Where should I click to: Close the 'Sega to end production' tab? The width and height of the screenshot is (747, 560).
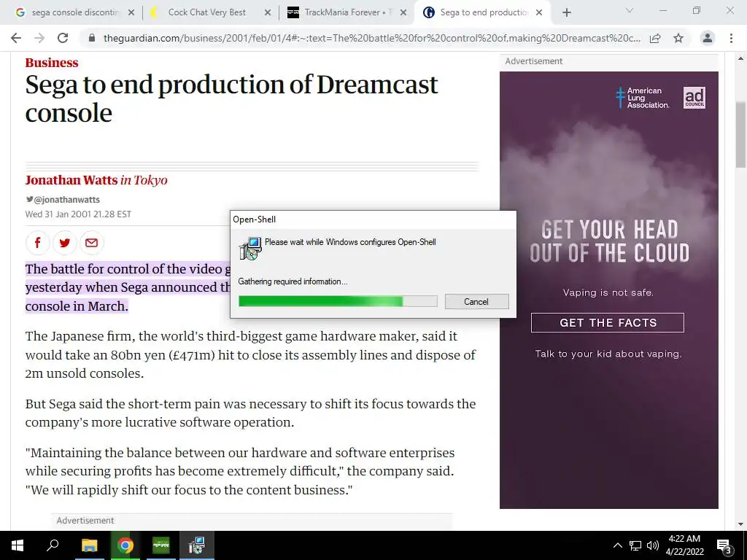539,13
